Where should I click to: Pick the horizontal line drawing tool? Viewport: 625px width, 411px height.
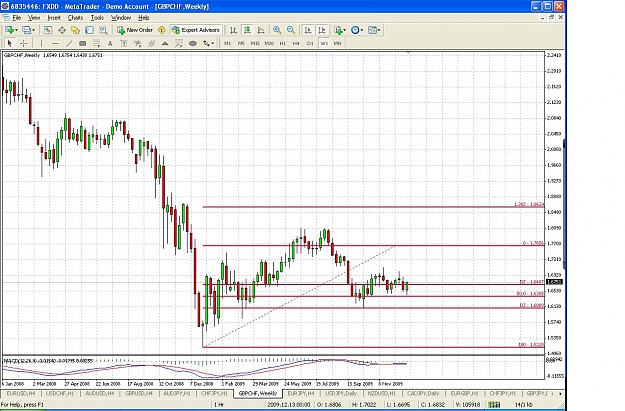pyautogui.click(x=55, y=43)
